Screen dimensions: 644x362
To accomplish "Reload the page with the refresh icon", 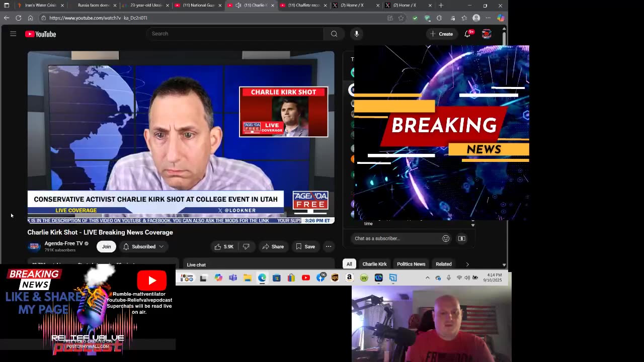I will pos(19,18).
